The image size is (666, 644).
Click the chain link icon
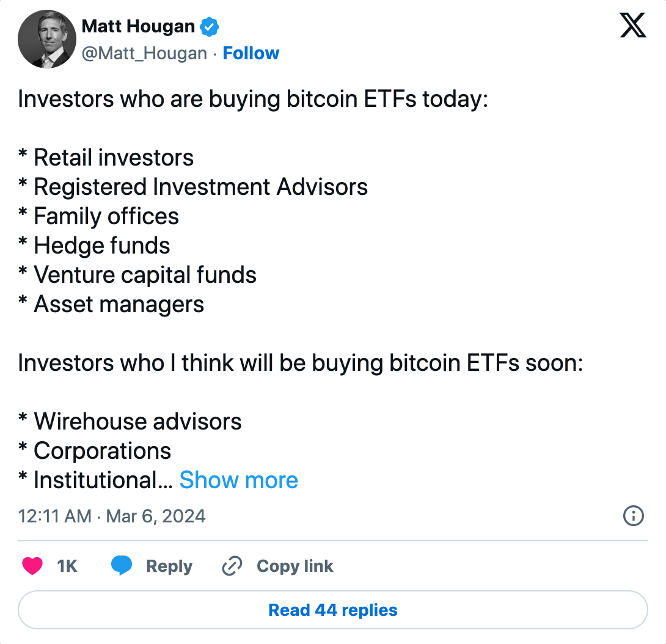232,566
